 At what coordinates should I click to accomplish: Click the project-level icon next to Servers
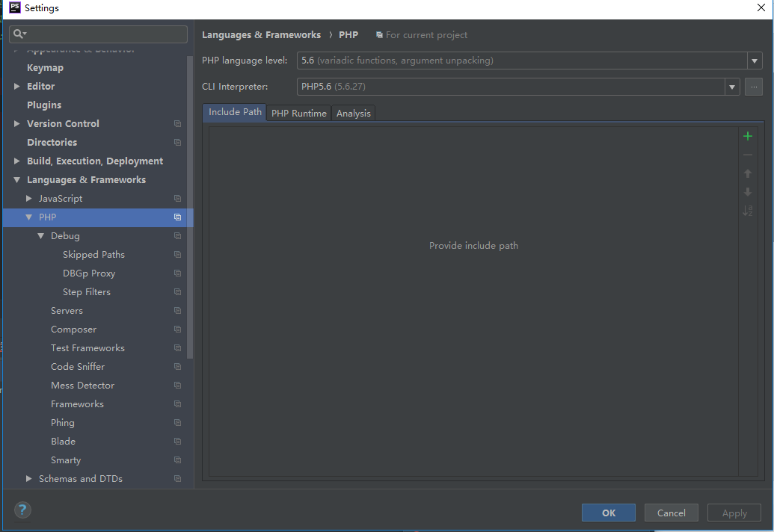[178, 311]
